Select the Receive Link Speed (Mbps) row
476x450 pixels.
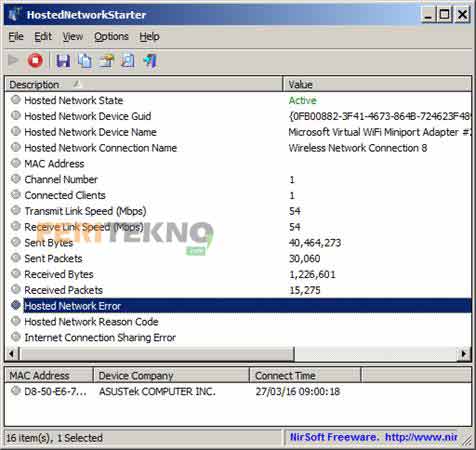click(x=238, y=227)
